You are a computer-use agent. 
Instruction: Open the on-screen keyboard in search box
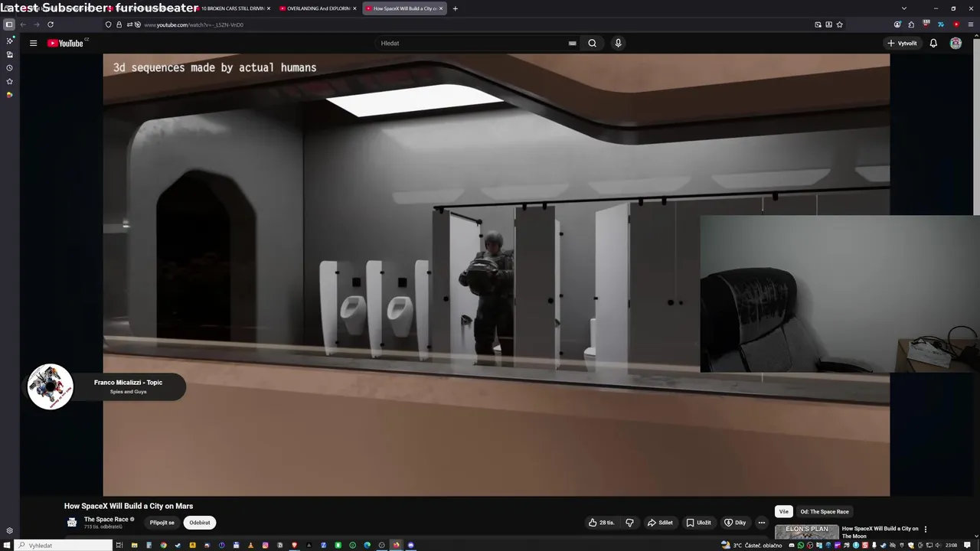pos(572,43)
